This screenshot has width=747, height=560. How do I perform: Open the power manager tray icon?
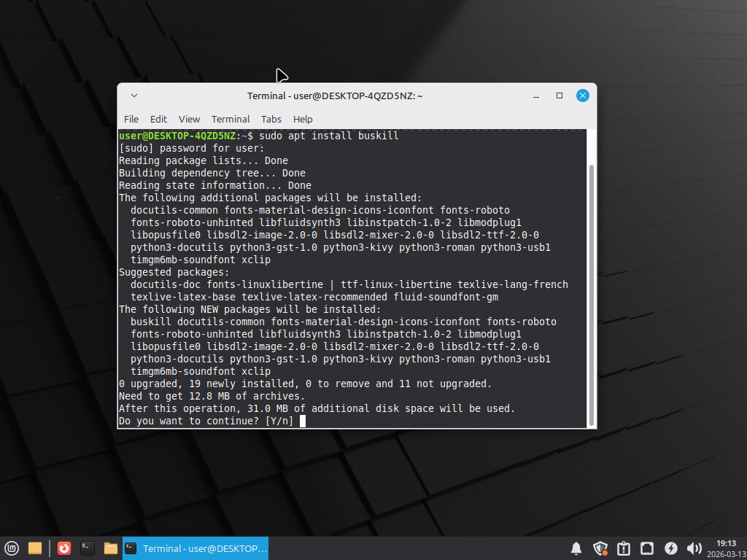(x=670, y=548)
